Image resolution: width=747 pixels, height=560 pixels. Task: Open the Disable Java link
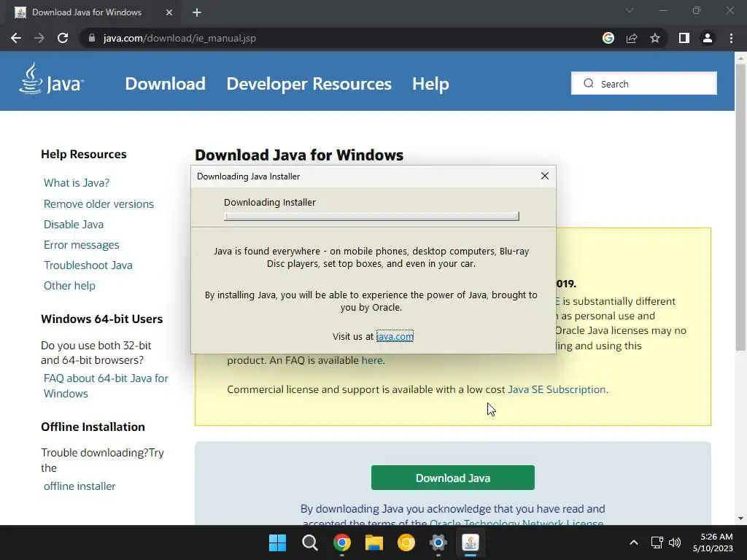pyautogui.click(x=74, y=225)
